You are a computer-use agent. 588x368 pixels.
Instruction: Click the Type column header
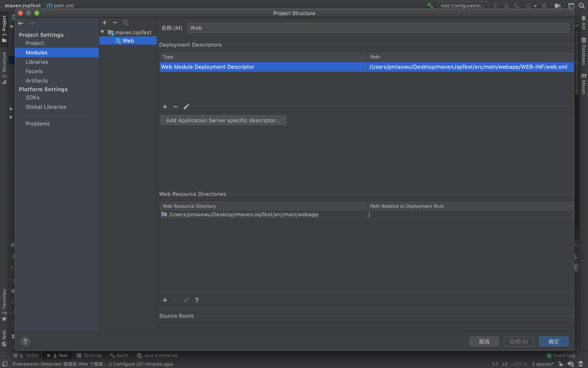[263, 57]
